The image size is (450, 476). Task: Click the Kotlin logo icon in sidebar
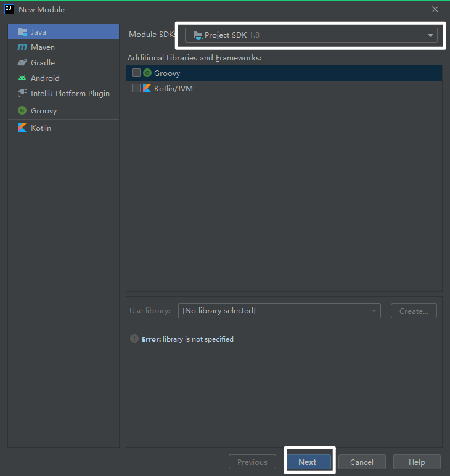(22, 128)
